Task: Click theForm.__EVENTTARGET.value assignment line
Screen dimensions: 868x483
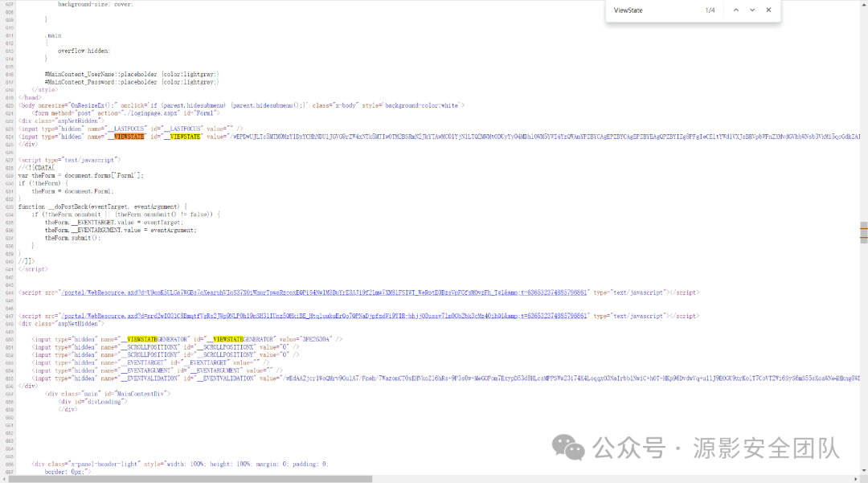Action: point(114,223)
